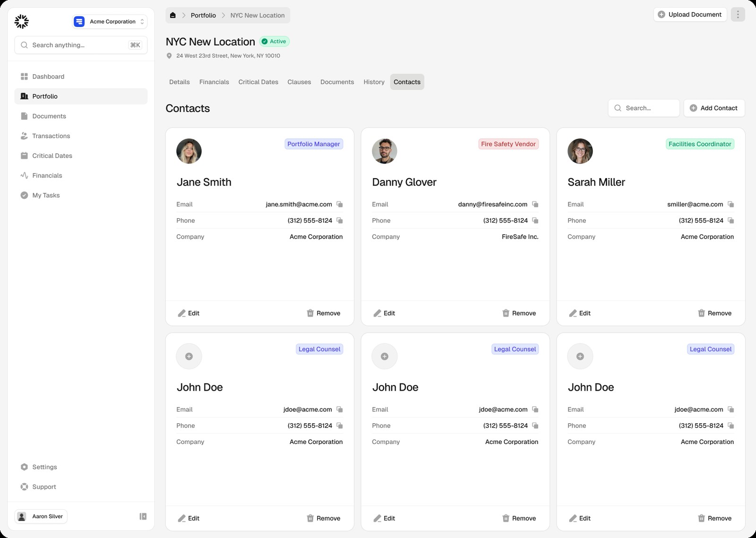
Task: Copy jdoe email in middle John Doe card
Action: (535, 410)
